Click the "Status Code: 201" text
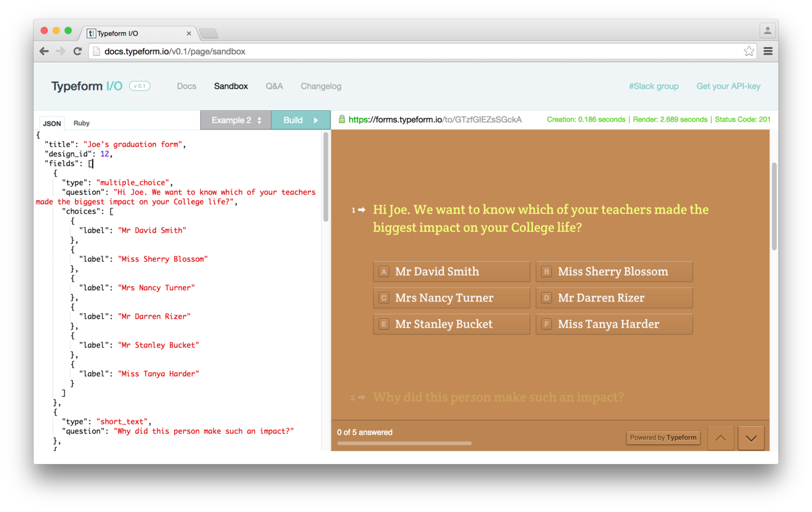The height and width of the screenshot is (512, 812). [743, 119]
